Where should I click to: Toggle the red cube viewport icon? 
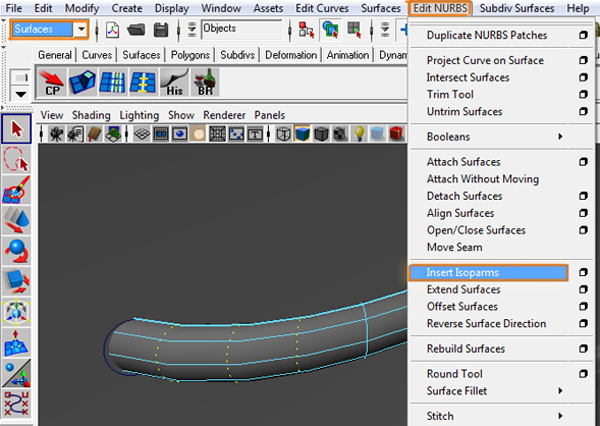(396, 134)
